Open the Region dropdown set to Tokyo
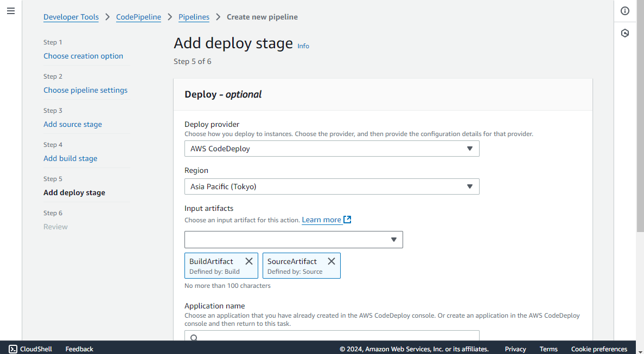 [x=332, y=186]
